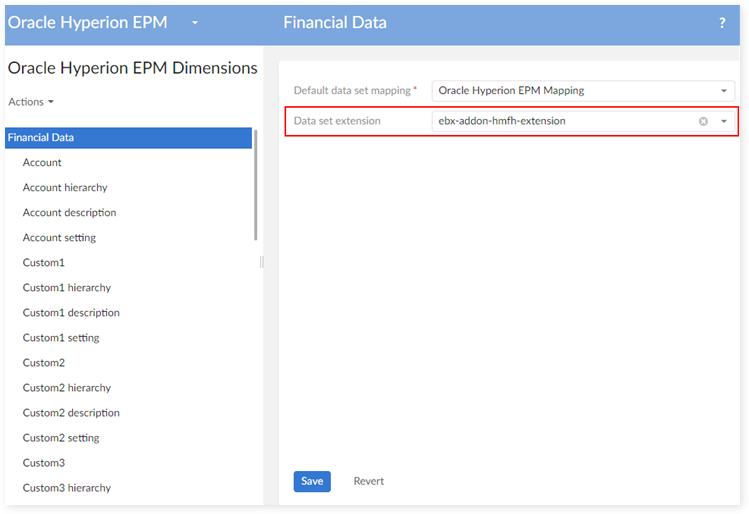The height and width of the screenshot is (514, 749).
Task: Open the Actions menu
Action: pyautogui.click(x=31, y=102)
